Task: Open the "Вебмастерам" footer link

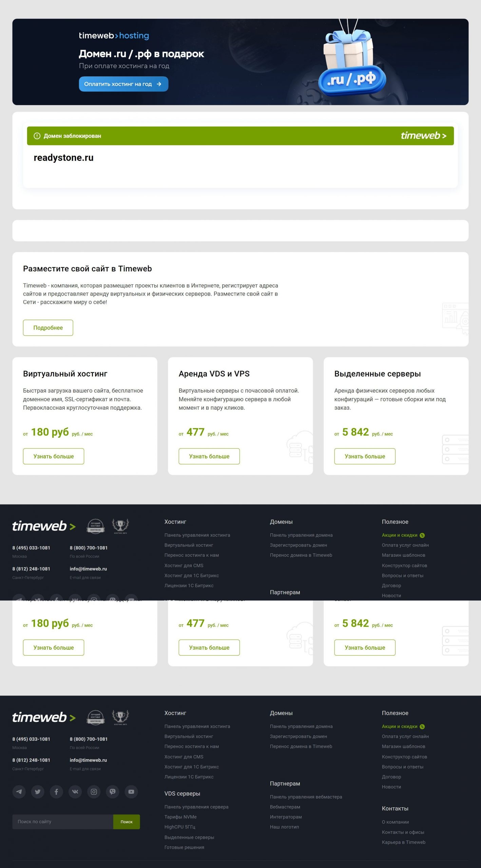Action: pos(285,807)
